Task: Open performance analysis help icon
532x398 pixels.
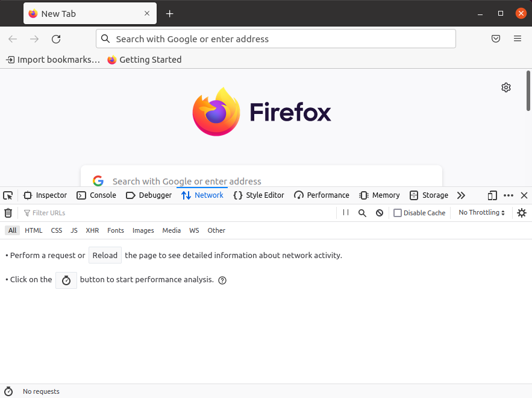Action: click(222, 280)
